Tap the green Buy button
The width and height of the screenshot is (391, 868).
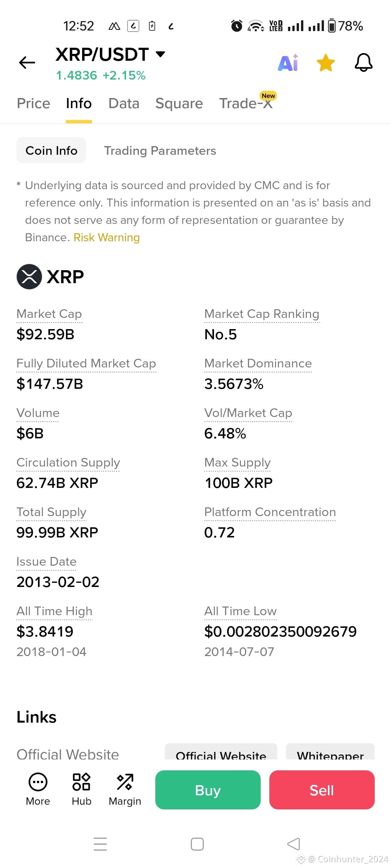tap(208, 790)
